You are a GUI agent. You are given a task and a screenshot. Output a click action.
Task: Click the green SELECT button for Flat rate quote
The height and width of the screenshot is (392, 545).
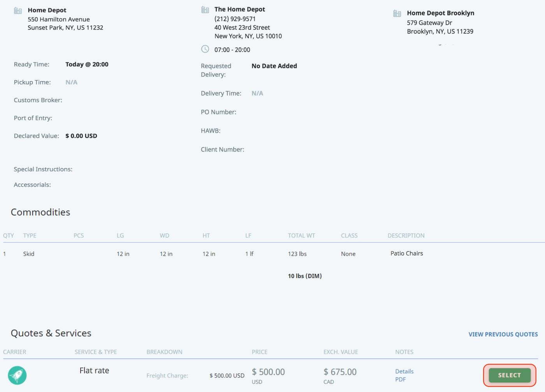(x=510, y=375)
